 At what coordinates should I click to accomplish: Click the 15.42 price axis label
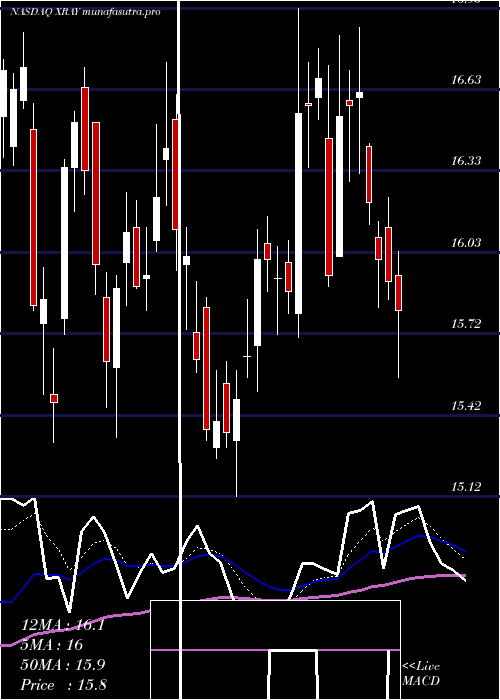(x=466, y=405)
